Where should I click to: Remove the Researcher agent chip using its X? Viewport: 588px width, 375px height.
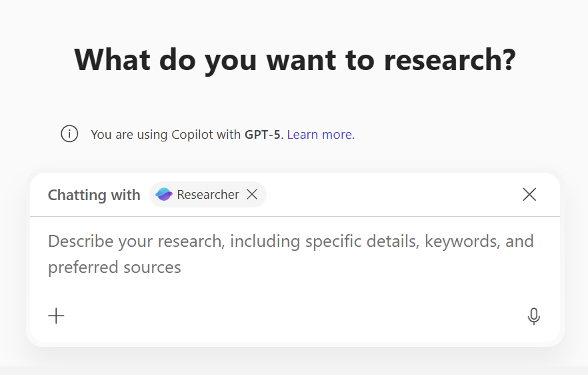point(252,194)
